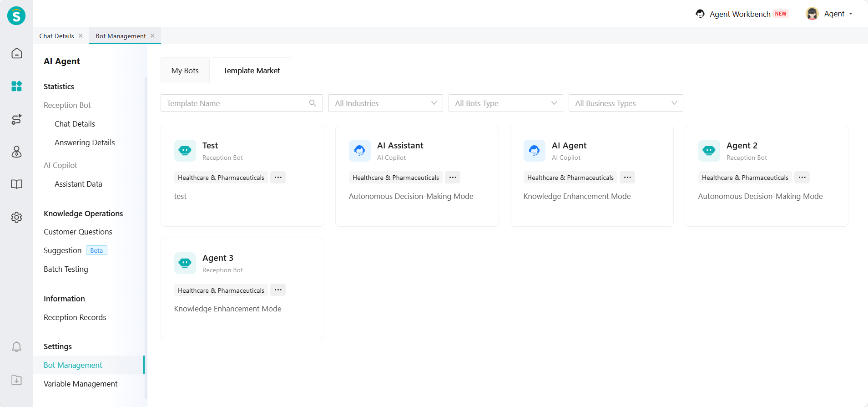The height and width of the screenshot is (407, 868).
Task: Show more tags on AI Assistant card
Action: [x=453, y=178]
